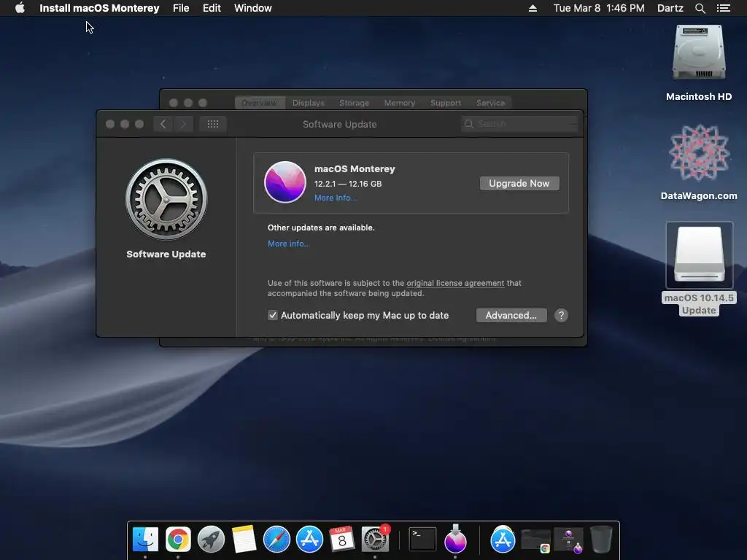Click the Upgrade Now button
This screenshot has width=747, height=560.
point(519,183)
